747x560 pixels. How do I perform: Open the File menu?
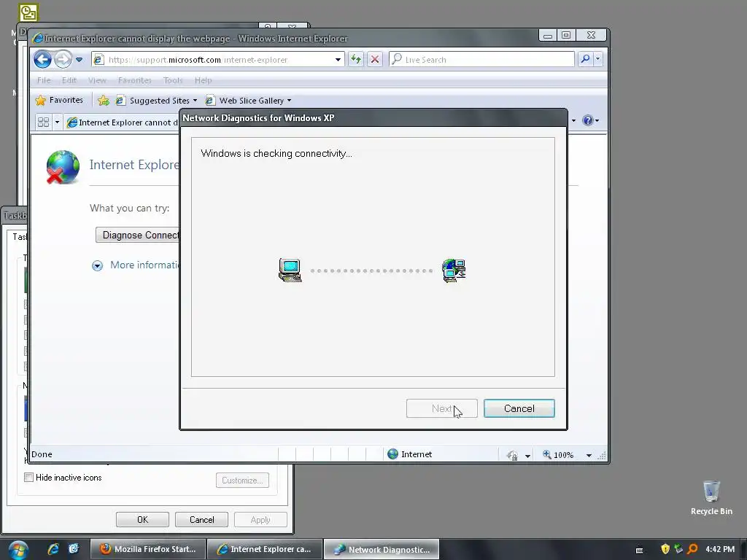tap(44, 80)
